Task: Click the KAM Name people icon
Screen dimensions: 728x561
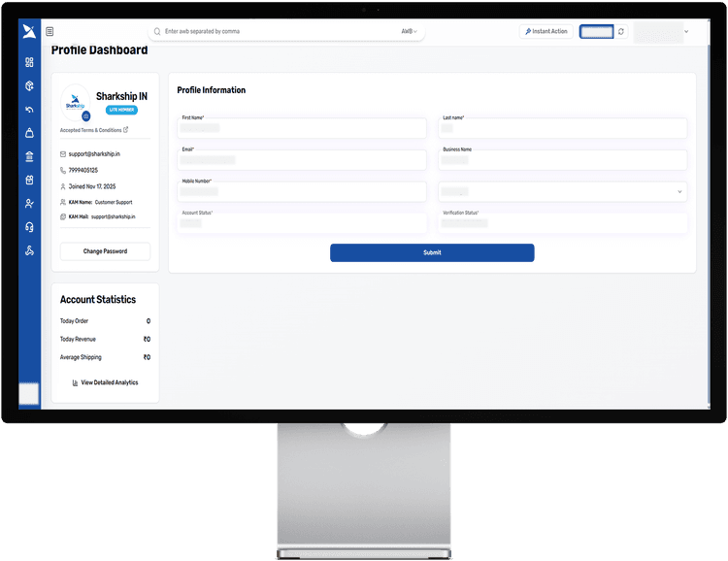Action: pos(63,202)
